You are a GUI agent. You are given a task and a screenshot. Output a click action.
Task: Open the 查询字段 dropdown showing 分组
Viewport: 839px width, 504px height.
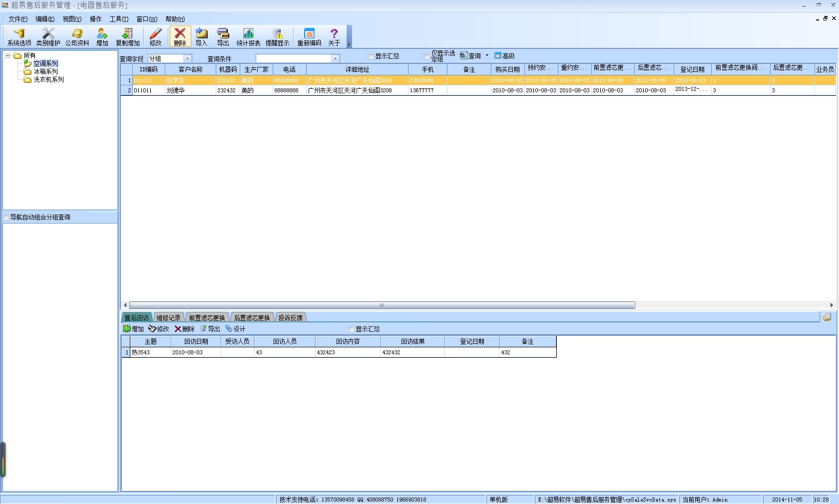187,59
